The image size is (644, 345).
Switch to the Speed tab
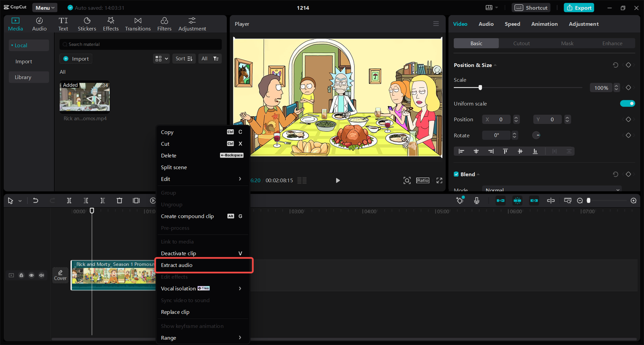pyautogui.click(x=512, y=24)
